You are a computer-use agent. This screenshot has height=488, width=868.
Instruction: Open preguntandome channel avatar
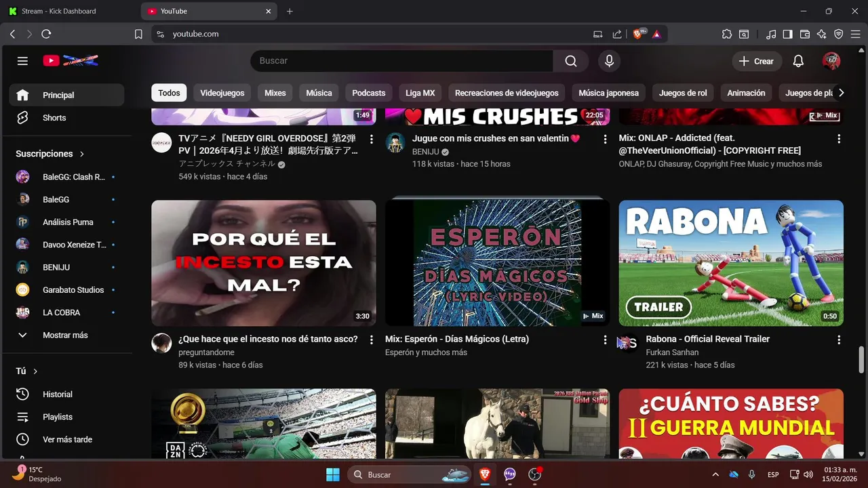161,343
